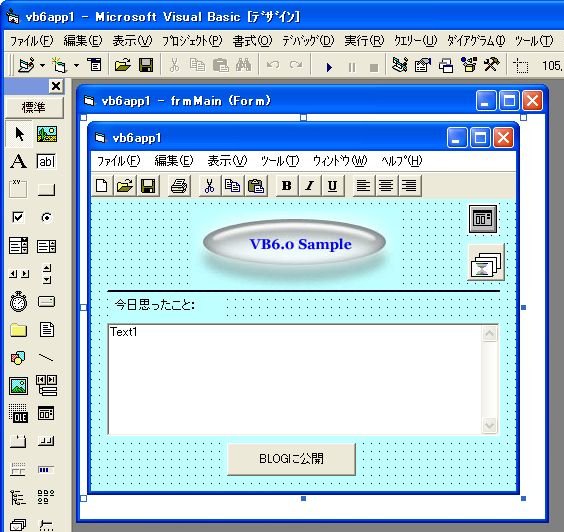Select the OptionButton control tool

[x=46, y=217]
